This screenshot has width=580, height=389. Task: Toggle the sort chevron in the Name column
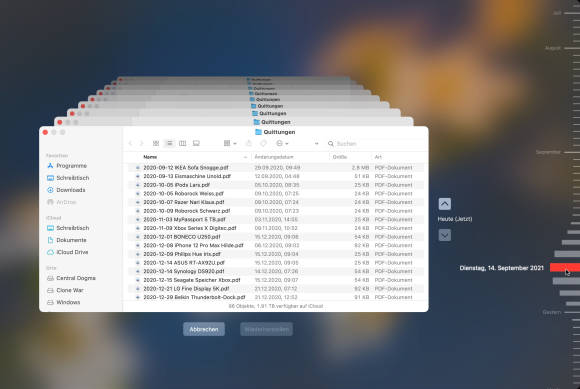coord(245,158)
